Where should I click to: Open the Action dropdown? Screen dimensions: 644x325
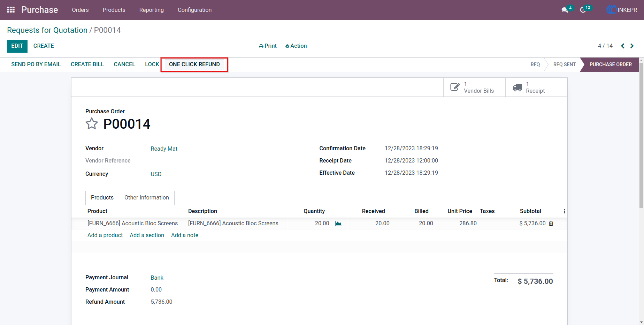click(x=296, y=46)
